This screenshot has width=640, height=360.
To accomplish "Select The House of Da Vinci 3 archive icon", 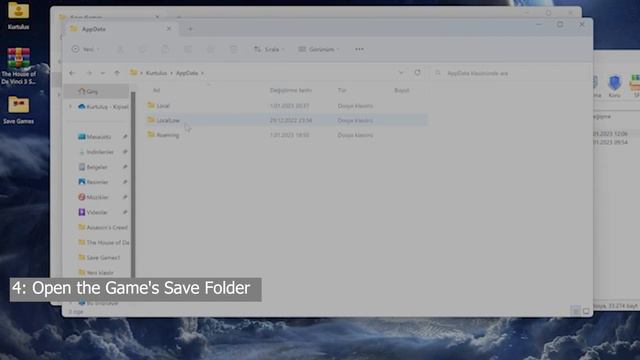I will tap(18, 66).
